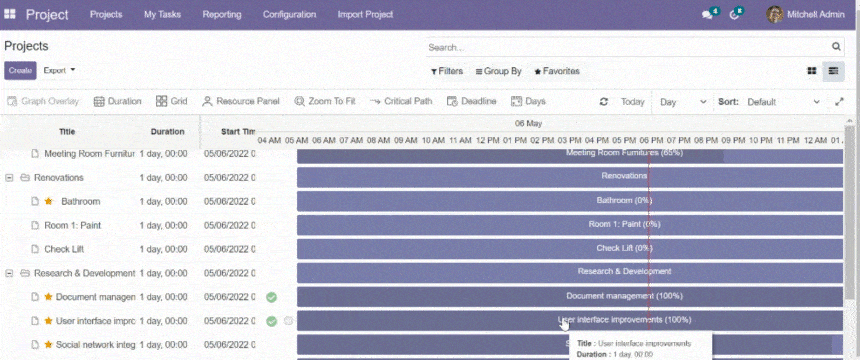Click the Document management favorite star
The image size is (860, 360).
pyautogui.click(x=48, y=297)
